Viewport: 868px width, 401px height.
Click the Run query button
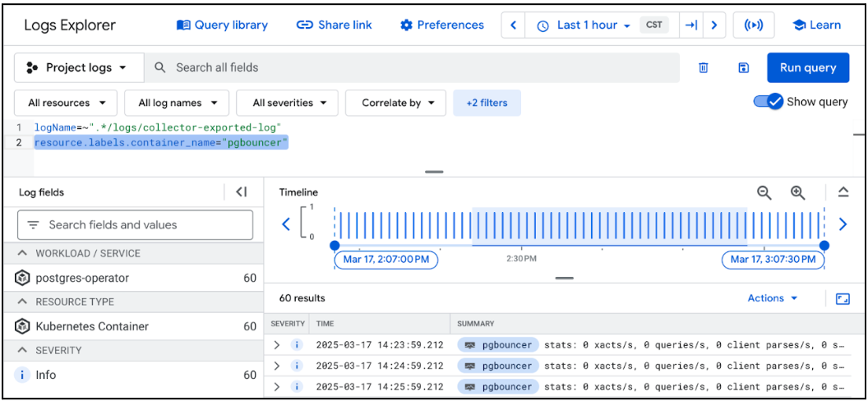coord(808,68)
